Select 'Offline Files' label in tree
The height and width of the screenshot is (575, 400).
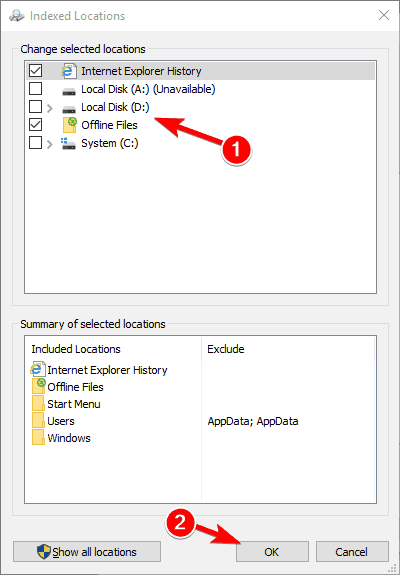point(109,125)
